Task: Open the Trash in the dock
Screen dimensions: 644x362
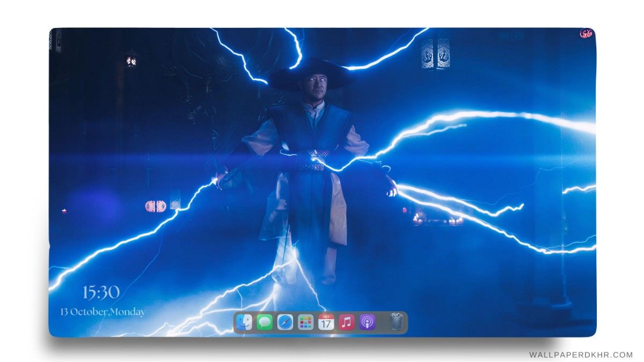Action: (396, 322)
